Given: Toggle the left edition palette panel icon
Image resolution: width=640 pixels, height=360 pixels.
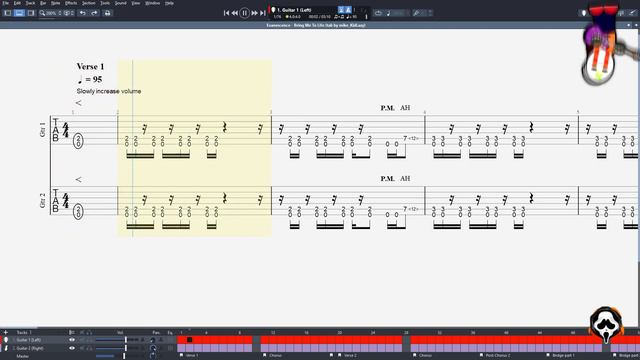Looking at the screenshot, I should coord(8,13).
